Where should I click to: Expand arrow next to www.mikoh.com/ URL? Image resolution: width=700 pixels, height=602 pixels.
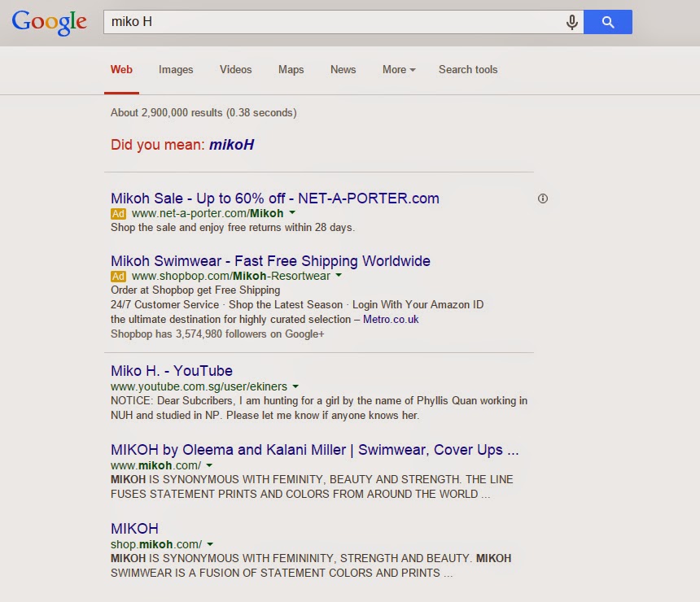209,465
